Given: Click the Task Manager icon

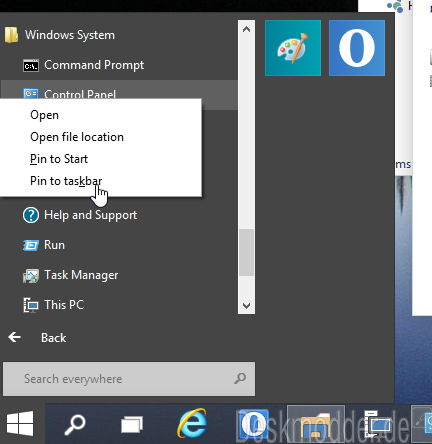Looking at the screenshot, I should 31,275.
